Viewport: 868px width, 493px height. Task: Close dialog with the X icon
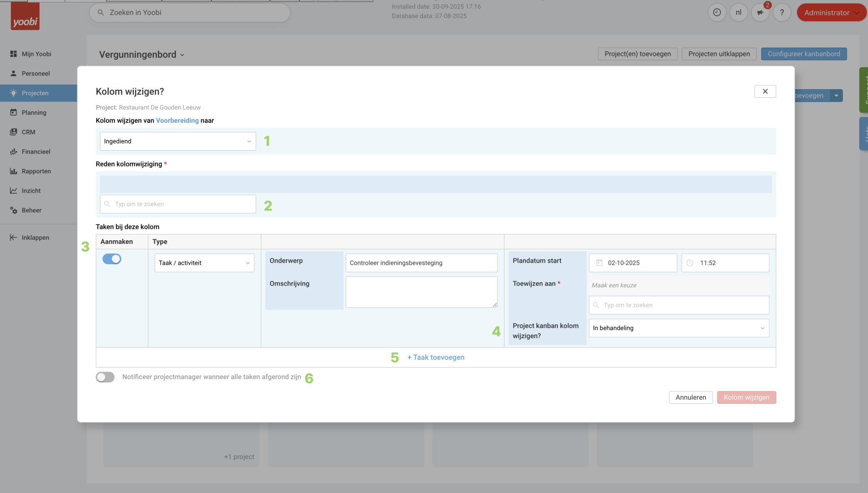(765, 91)
